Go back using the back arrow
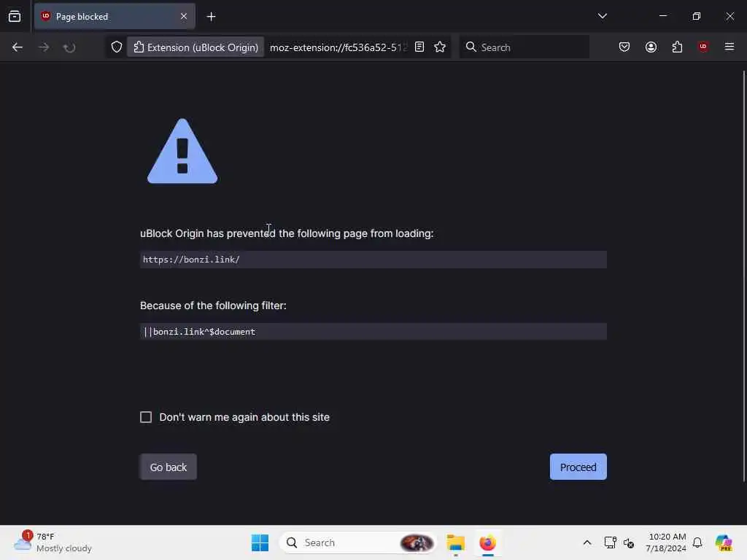Screen dimensions: 747x560 18,47
